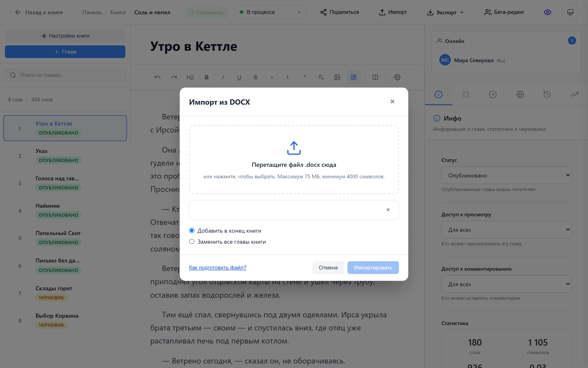Image resolution: width=588 pixels, height=368 pixels.
Task: Insert a bulleted list
Action: [x=272, y=77]
